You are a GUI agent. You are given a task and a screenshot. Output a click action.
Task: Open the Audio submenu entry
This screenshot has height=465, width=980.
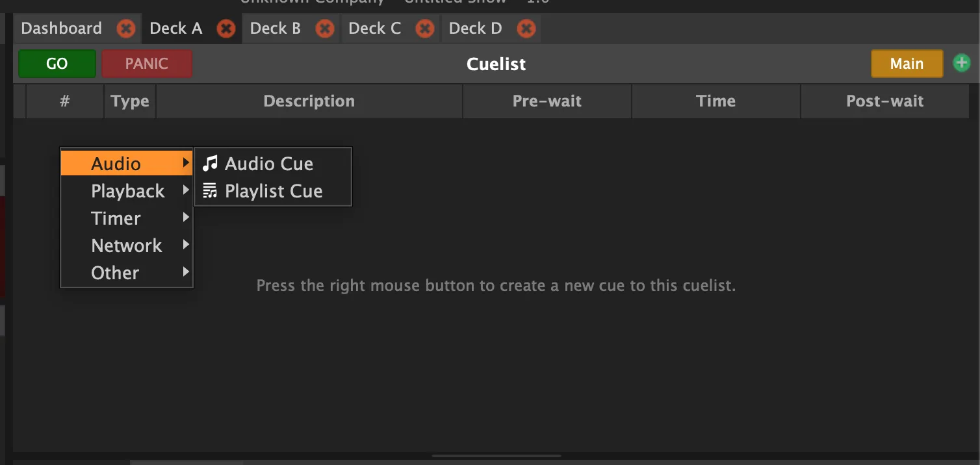click(127, 164)
